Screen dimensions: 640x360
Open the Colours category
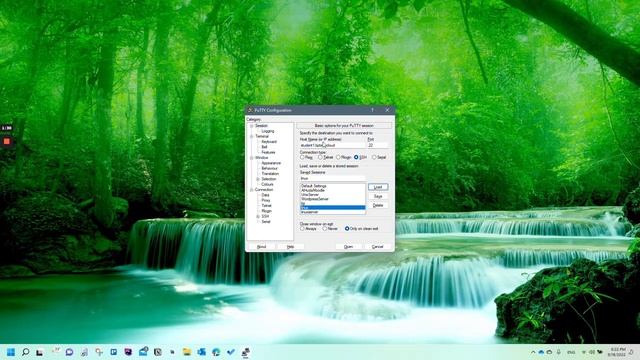tap(267, 184)
